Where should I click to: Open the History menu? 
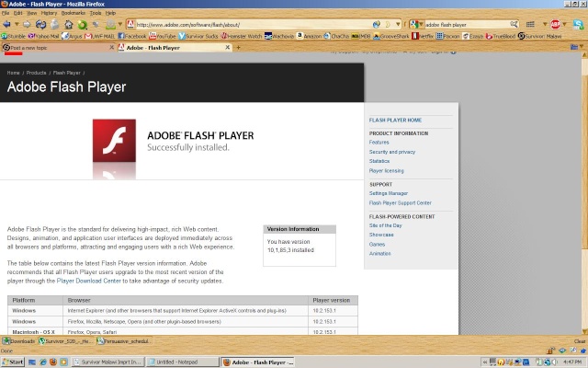(x=49, y=13)
